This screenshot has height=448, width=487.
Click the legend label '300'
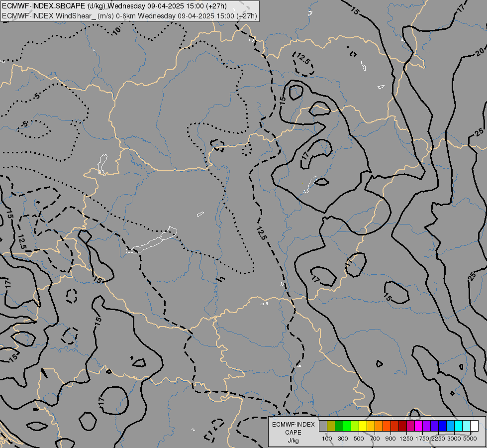coord(343,439)
